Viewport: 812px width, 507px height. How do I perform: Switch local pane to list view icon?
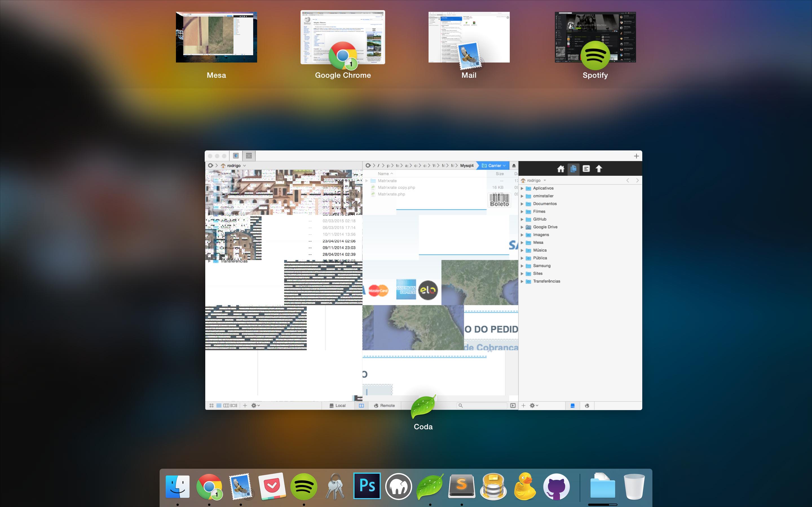(x=219, y=405)
